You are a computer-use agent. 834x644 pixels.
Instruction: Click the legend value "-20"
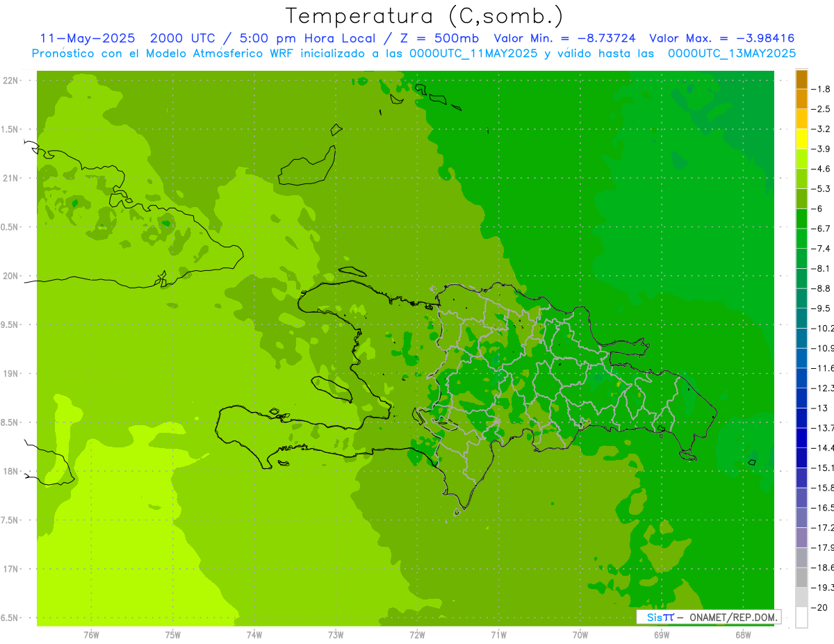819,608
